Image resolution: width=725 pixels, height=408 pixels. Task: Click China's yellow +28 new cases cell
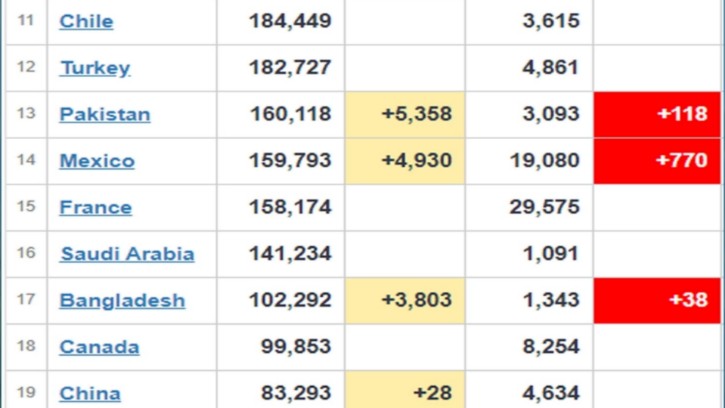pyautogui.click(x=405, y=389)
